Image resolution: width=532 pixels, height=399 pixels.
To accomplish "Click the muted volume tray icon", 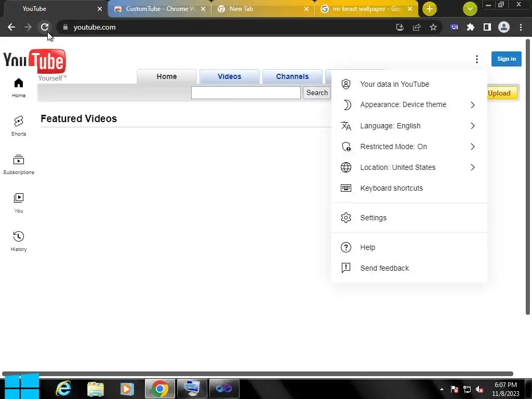I will (480, 390).
